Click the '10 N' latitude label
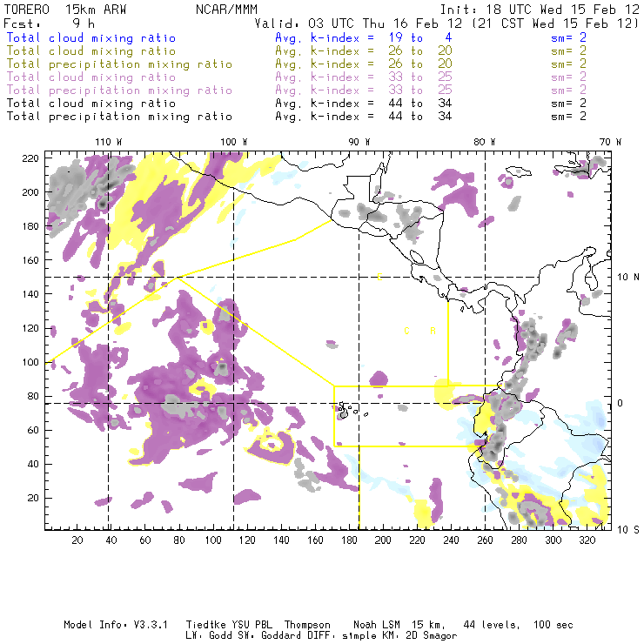This screenshot has height=644, width=644. [x=628, y=278]
